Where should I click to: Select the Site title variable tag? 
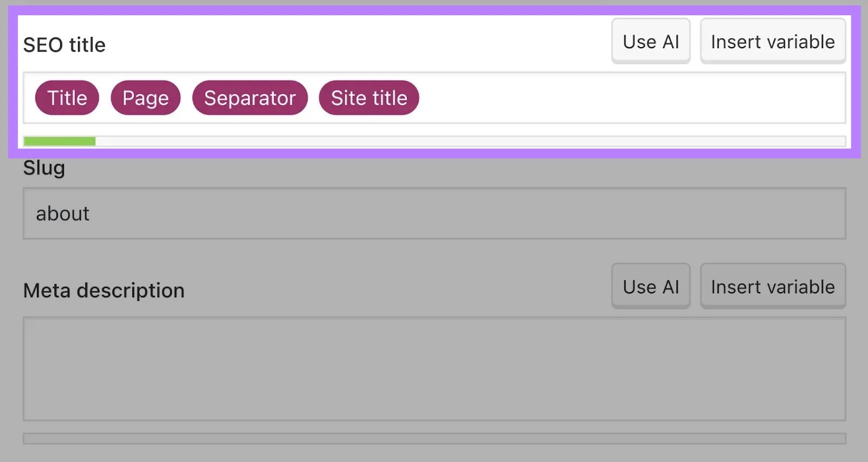369,98
